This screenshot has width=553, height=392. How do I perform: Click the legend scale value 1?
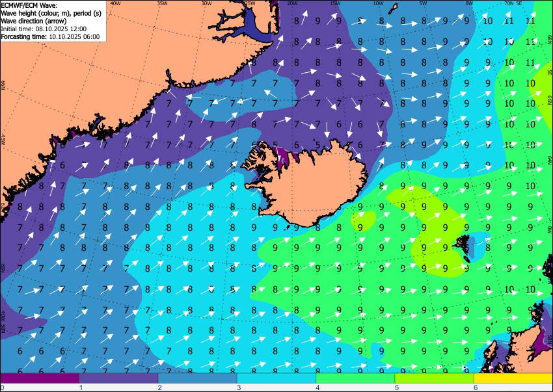[x=81, y=387]
